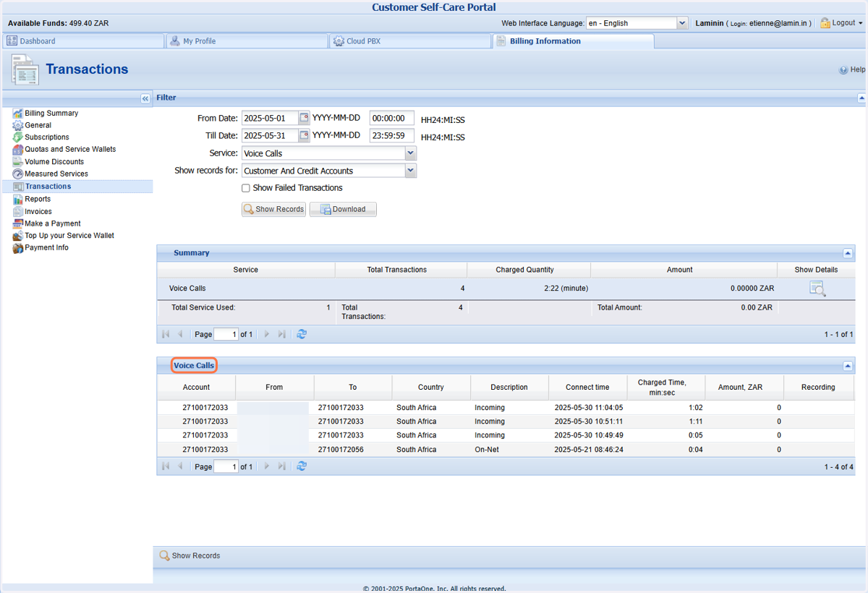This screenshot has width=868, height=593.
Task: Click the Voice Calls page number field
Action: coord(226,467)
